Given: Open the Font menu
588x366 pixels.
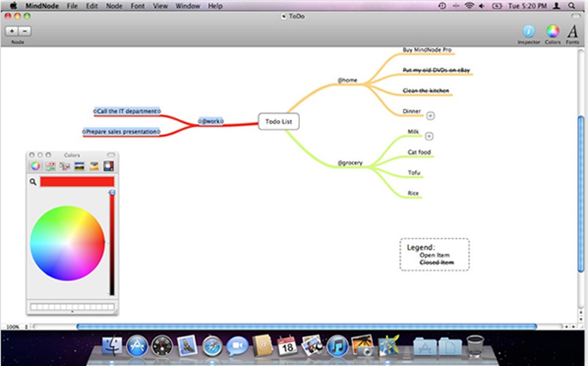Looking at the screenshot, I should (137, 6).
